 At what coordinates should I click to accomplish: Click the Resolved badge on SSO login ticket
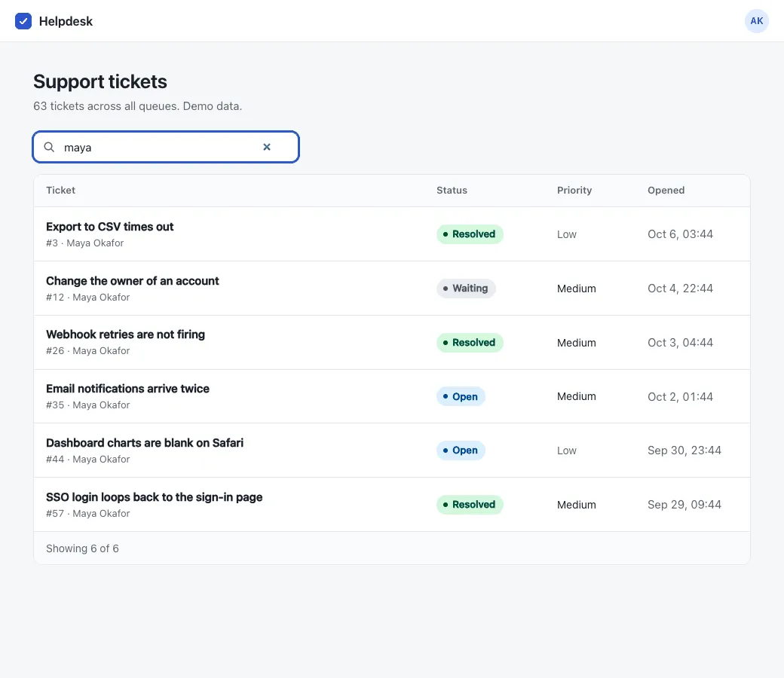pos(470,505)
